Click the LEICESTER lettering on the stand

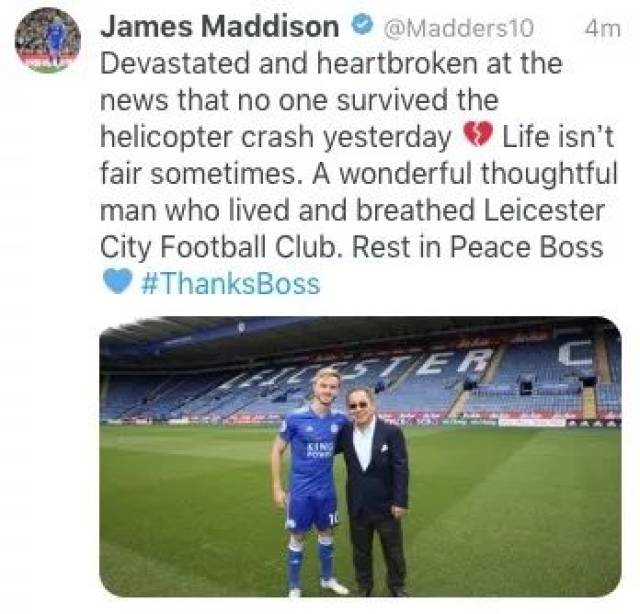(357, 369)
